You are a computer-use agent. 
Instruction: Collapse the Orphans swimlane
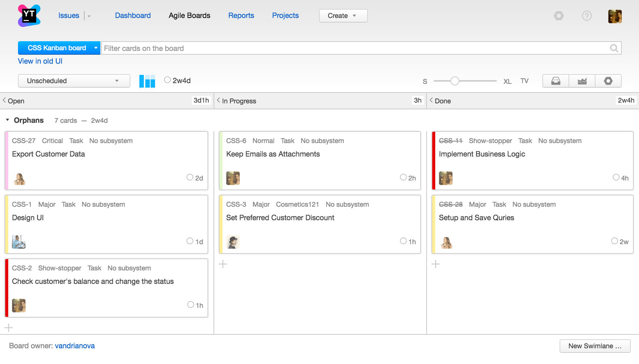[x=7, y=120]
